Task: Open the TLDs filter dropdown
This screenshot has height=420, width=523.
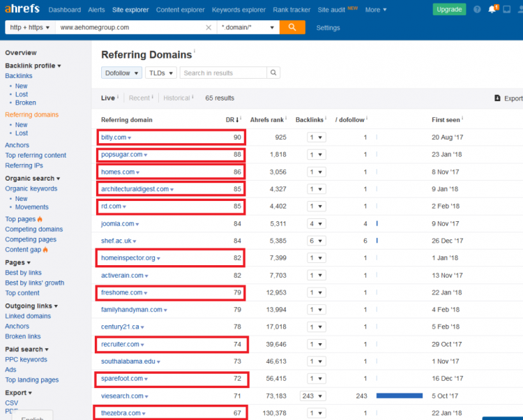Action: pyautogui.click(x=160, y=73)
